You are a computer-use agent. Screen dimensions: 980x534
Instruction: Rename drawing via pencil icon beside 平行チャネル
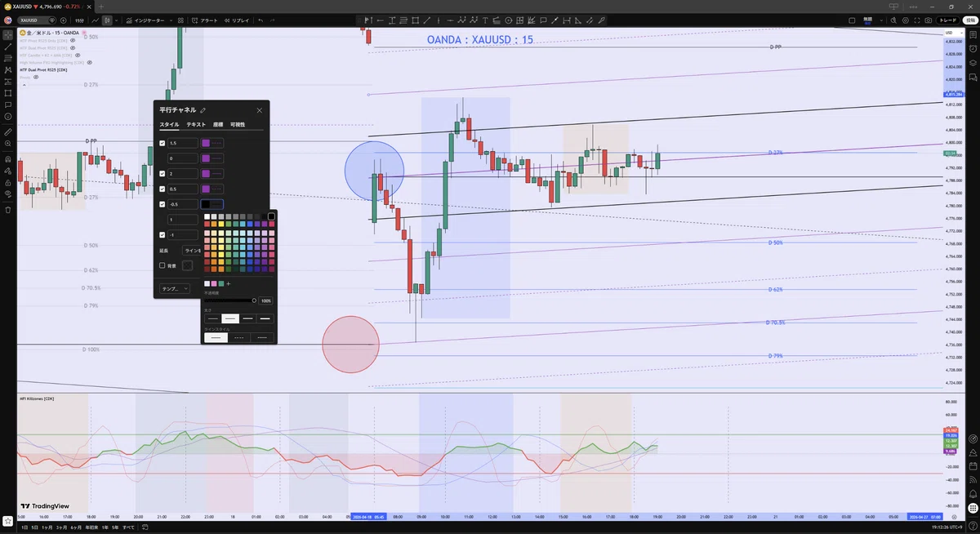point(203,110)
